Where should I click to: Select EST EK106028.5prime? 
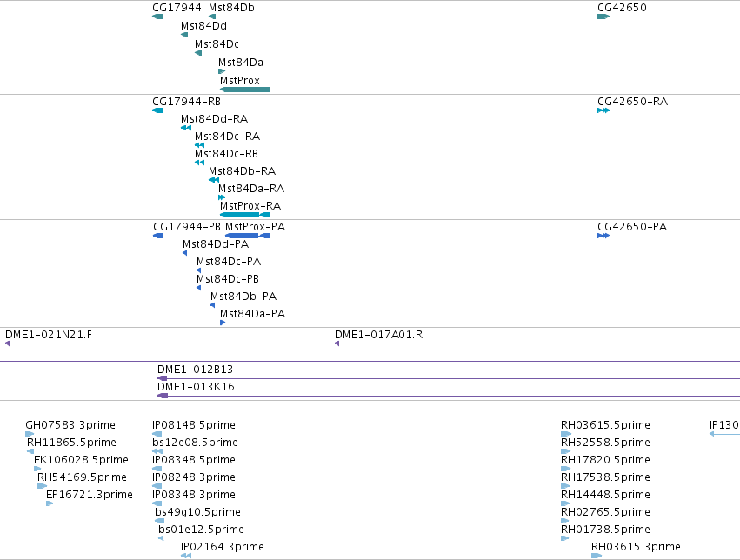tap(81, 460)
